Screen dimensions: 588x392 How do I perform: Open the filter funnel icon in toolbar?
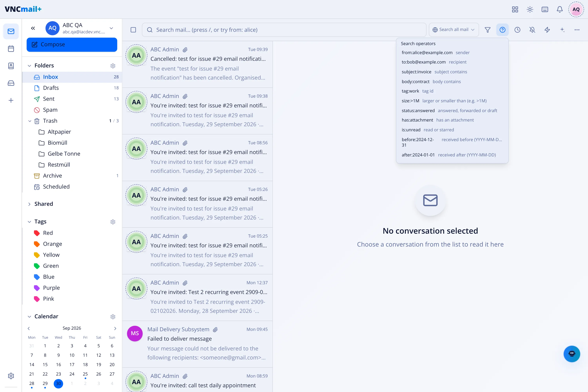487,30
